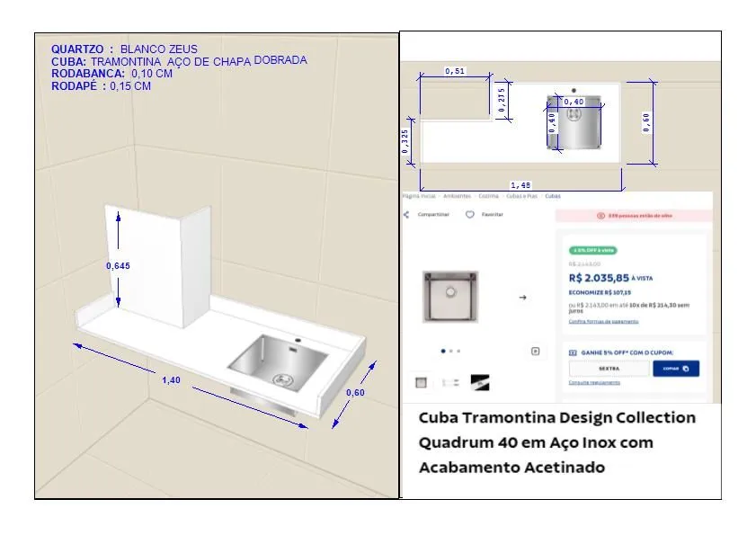Click the horizontal 0,40 sink dimension
The height and width of the screenshot is (535, 756).
574,102
